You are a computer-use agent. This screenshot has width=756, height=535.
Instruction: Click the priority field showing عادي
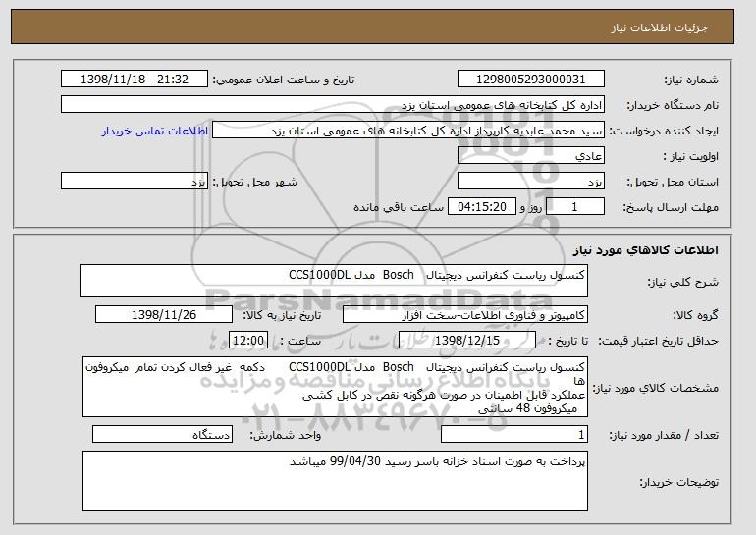[x=531, y=156]
